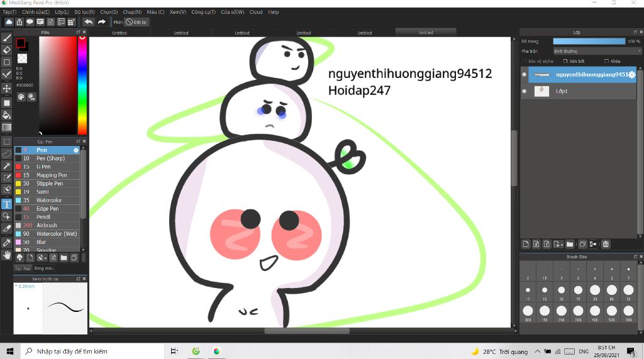Select the Text tool
This screenshot has height=359, width=644.
click(6, 204)
